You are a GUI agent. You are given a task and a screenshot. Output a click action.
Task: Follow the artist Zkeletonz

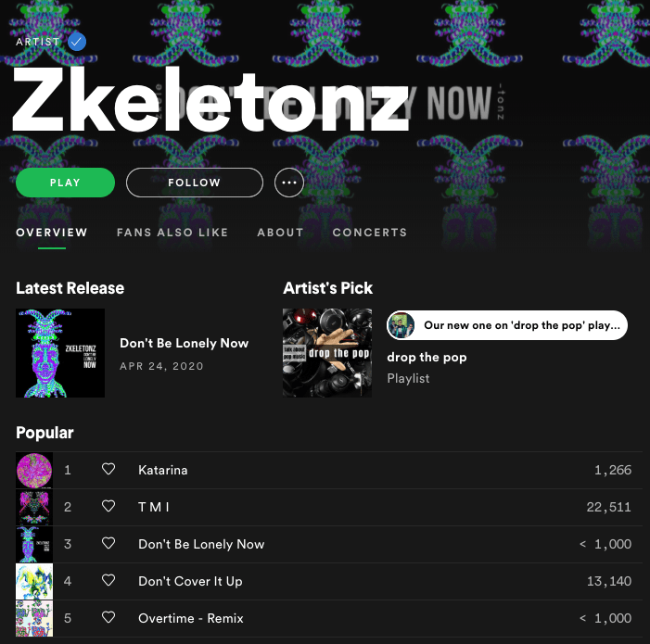click(x=195, y=183)
